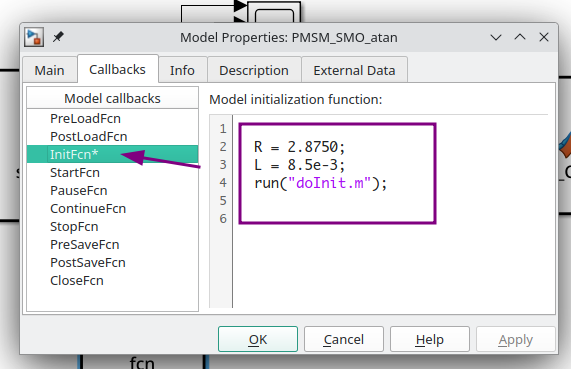Viewport: 571px width, 369px height.
Task: Click the Apply button
Action: coord(516,339)
